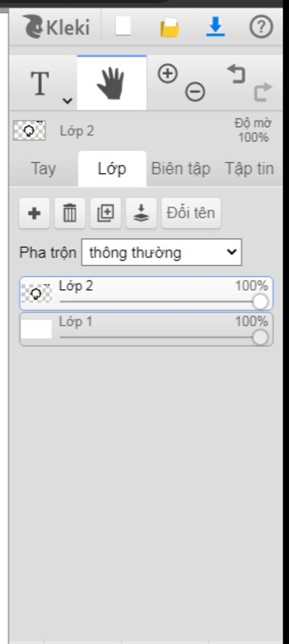Delete layer with the trash icon

click(x=70, y=213)
